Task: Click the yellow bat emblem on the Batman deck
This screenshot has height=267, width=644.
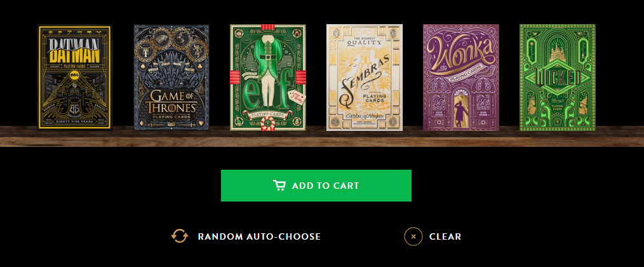Action: [74, 74]
